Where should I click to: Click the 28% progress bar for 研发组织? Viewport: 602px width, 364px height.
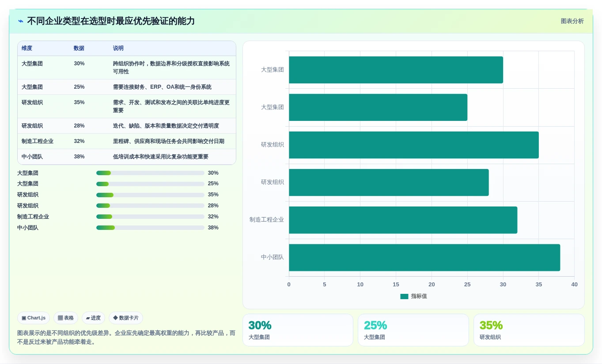click(x=150, y=206)
